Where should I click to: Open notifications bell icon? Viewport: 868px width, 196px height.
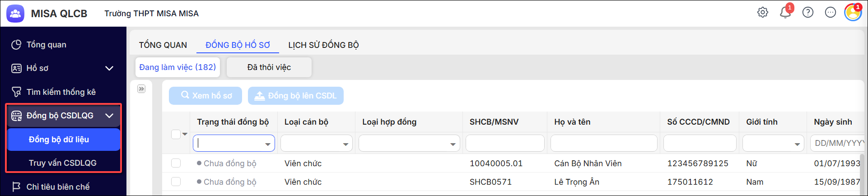[785, 12]
